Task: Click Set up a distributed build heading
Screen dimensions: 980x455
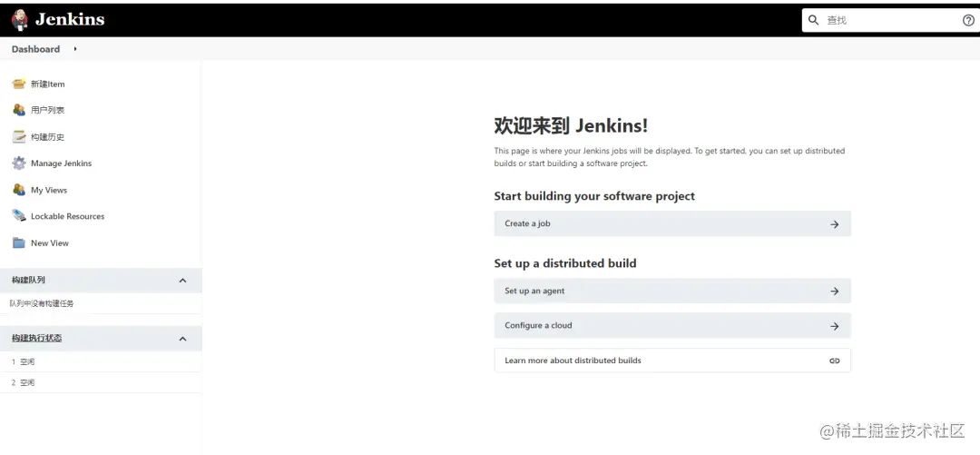Action: tap(565, 263)
